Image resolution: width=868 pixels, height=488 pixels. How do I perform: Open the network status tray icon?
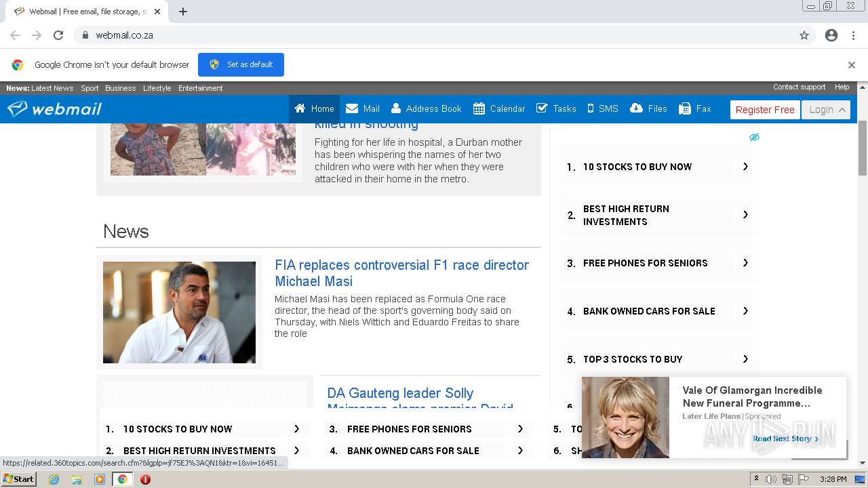[x=787, y=479]
